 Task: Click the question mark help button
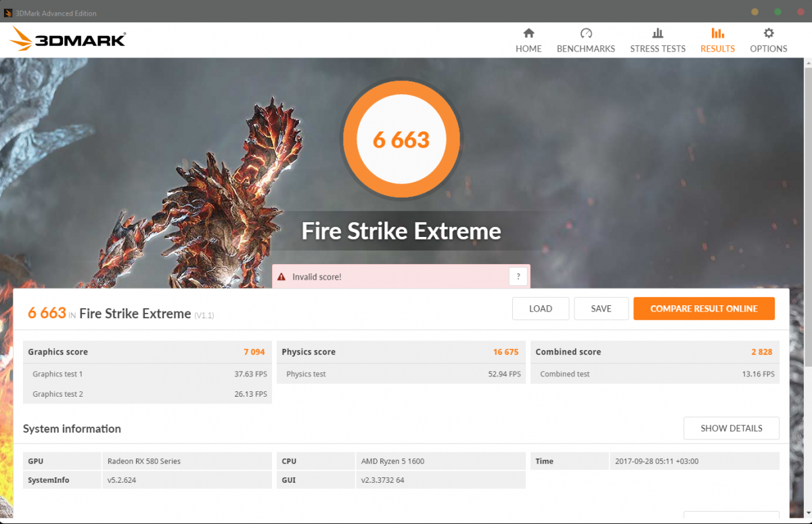[518, 276]
